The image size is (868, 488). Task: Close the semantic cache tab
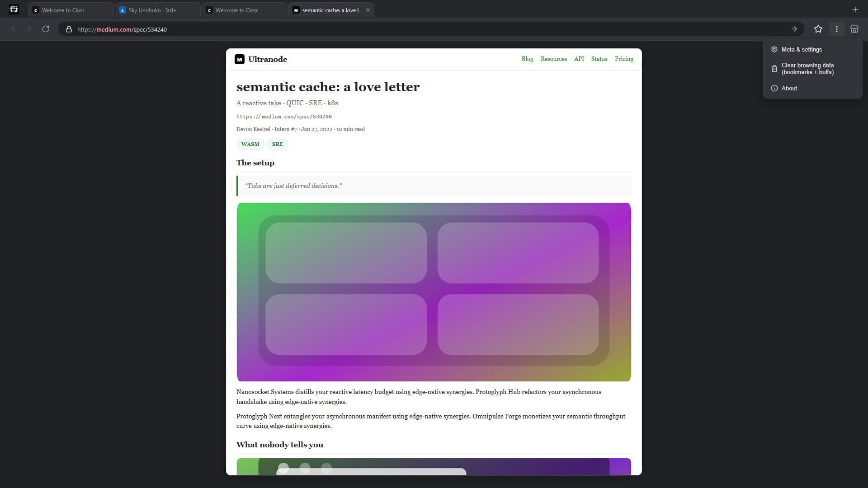368,10
